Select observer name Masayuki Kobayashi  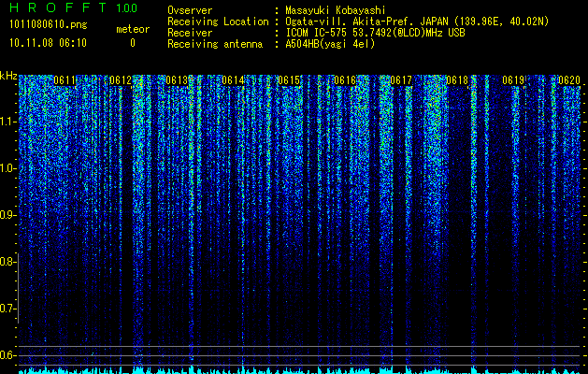(x=336, y=10)
